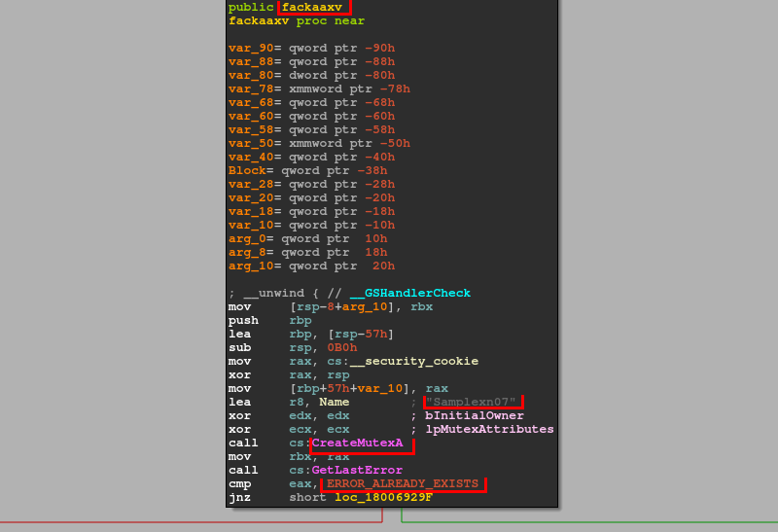
Task: Click the var_58 variable definition
Action: point(311,130)
